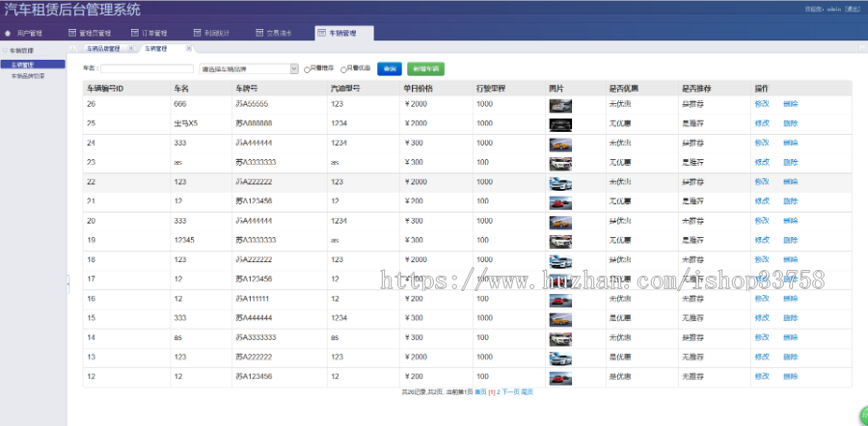Close the 车辆品牌管理 sub-tab

tap(130, 49)
